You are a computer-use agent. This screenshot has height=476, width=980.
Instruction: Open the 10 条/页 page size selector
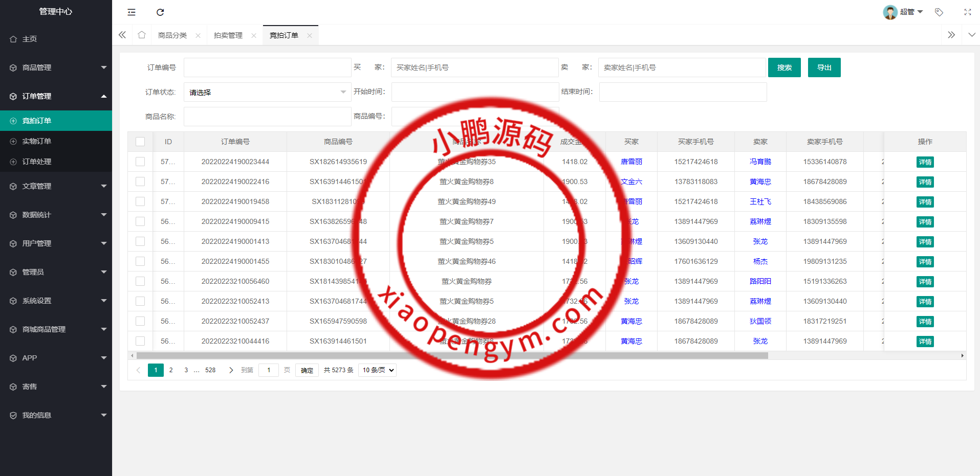(x=378, y=370)
